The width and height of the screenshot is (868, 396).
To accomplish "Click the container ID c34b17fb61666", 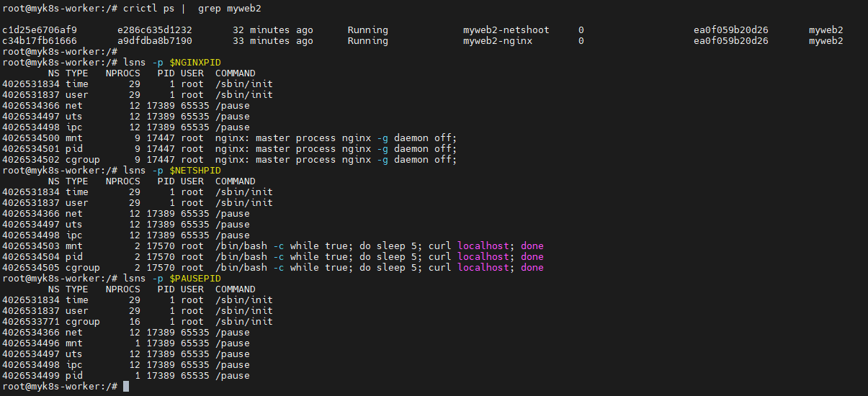I will point(40,41).
